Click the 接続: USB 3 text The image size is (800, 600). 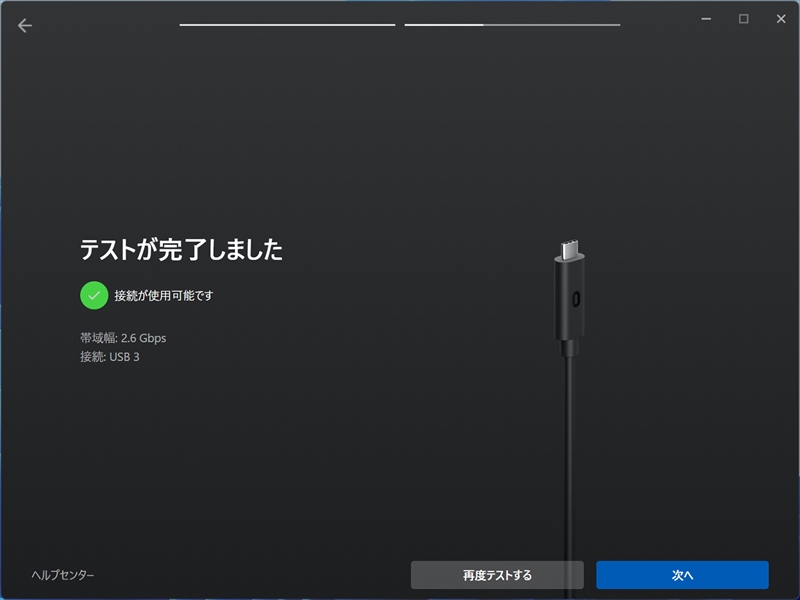[x=110, y=357]
